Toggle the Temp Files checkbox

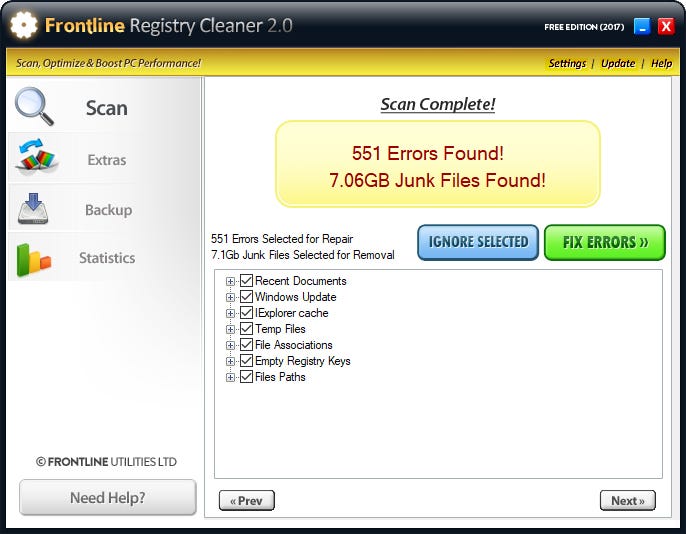[x=246, y=328]
